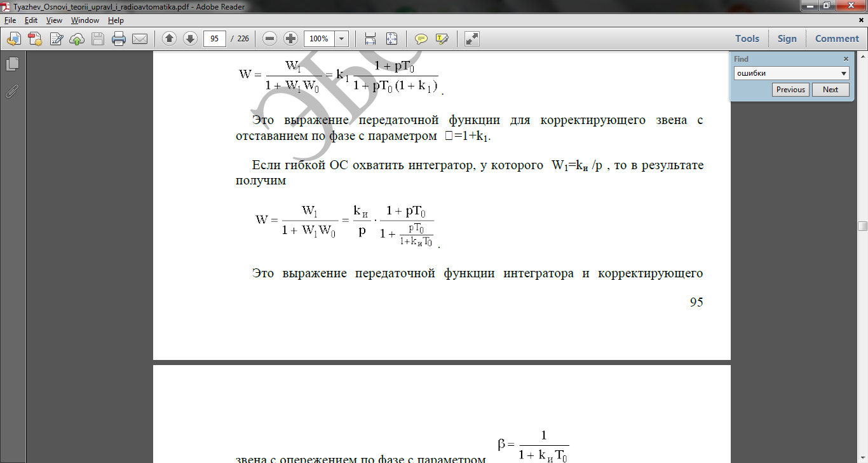The height and width of the screenshot is (463, 868).
Task: Click the Sign/edit document icon
Action: pos(56,39)
